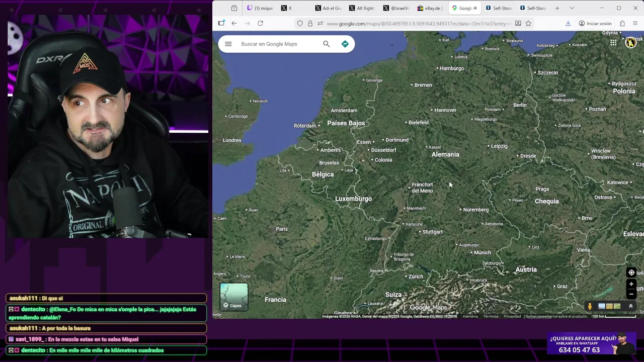The width and height of the screenshot is (644, 362).
Task: Zoom in with the plus button
Action: tap(631, 284)
